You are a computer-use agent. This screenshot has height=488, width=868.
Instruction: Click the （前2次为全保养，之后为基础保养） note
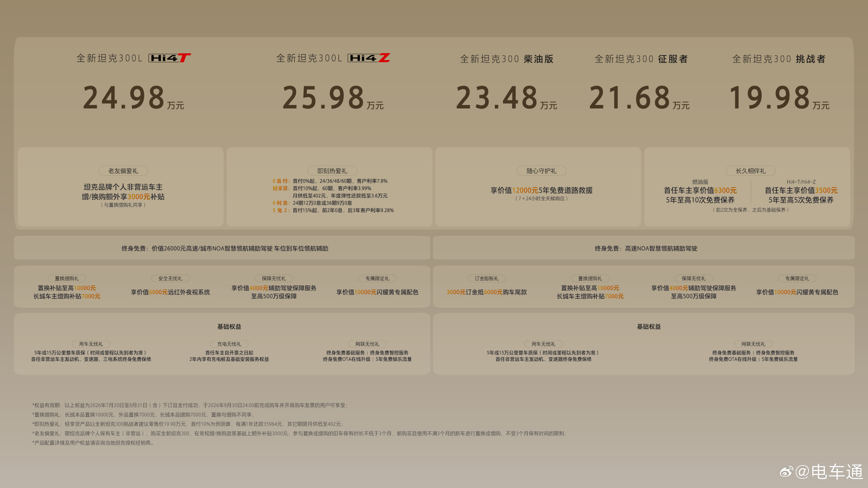[x=750, y=210]
